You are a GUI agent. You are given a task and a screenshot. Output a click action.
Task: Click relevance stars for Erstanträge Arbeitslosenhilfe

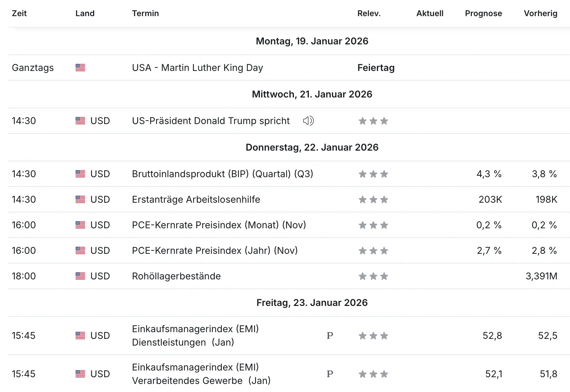[373, 200]
